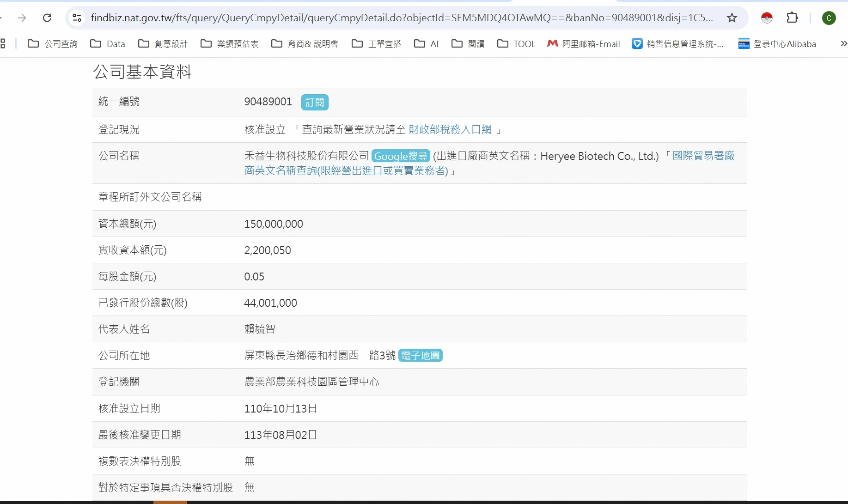Open the 销售信息管理系统 bookmark
848x504 pixels.
tap(677, 44)
